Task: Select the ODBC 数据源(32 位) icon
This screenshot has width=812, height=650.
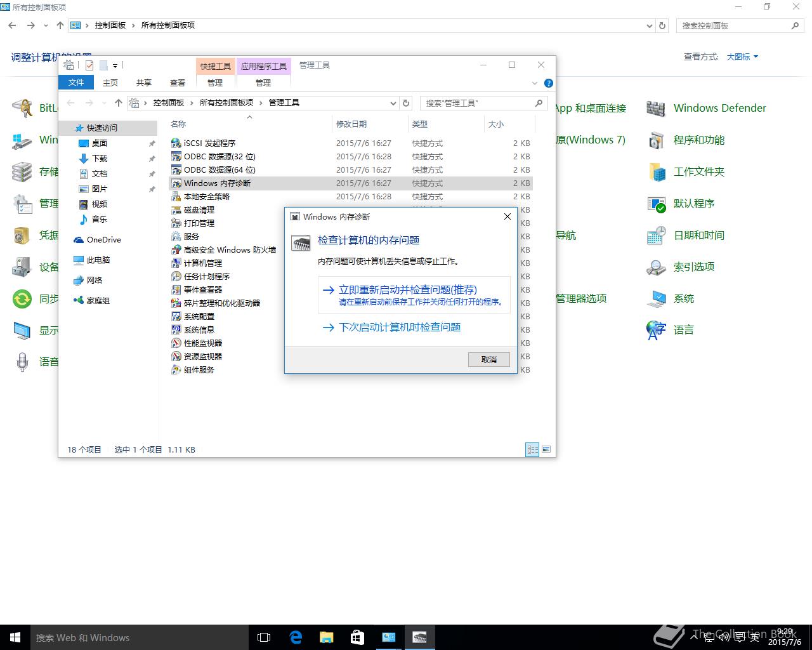Action: tap(176, 156)
